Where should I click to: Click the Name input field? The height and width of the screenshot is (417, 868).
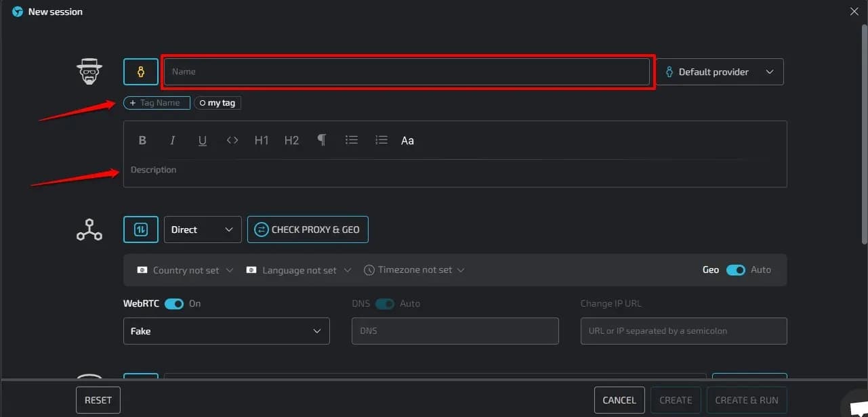[407, 71]
